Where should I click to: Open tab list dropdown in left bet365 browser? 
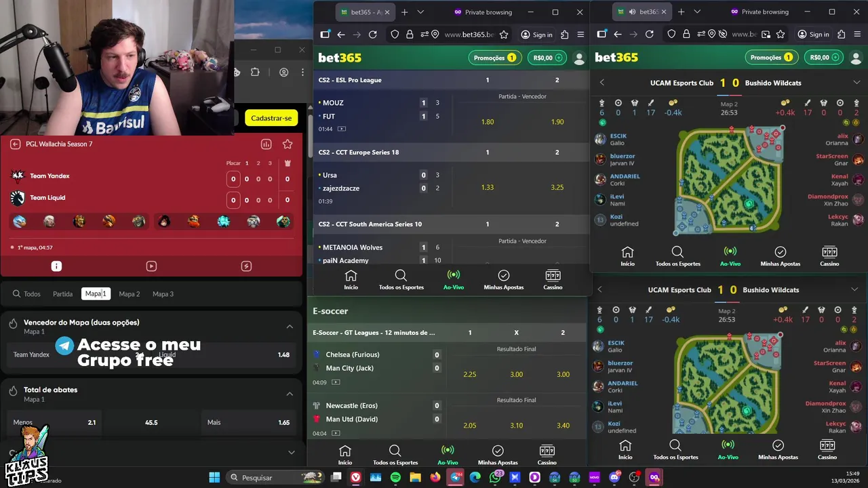point(420,12)
